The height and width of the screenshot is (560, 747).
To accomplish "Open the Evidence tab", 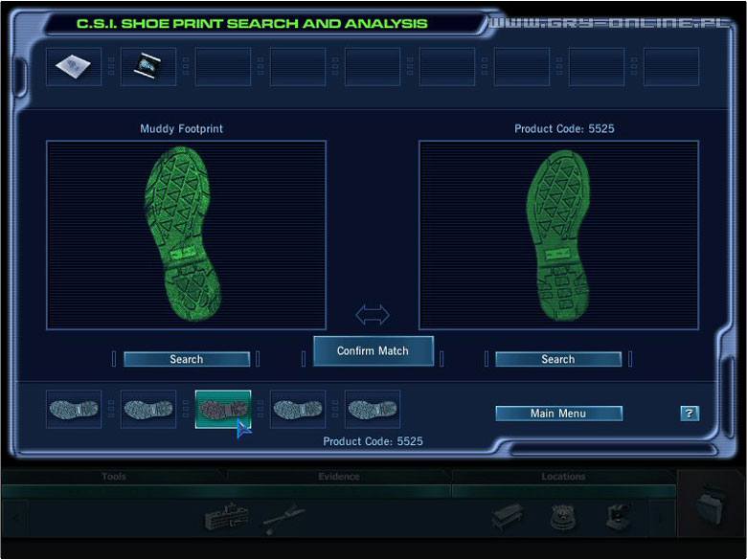I will coord(339,476).
